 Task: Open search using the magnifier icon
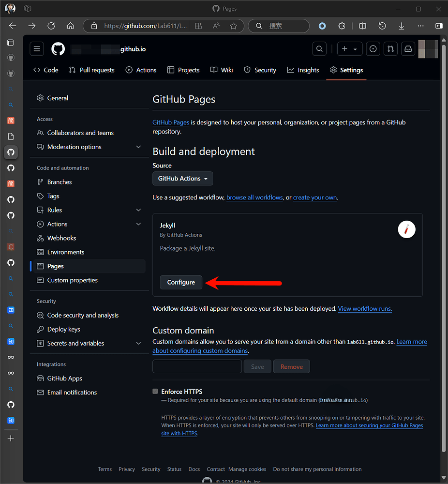[319, 48]
